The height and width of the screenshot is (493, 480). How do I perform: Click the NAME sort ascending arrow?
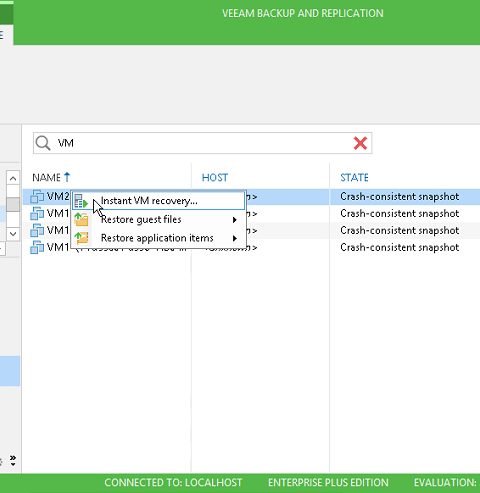point(67,177)
